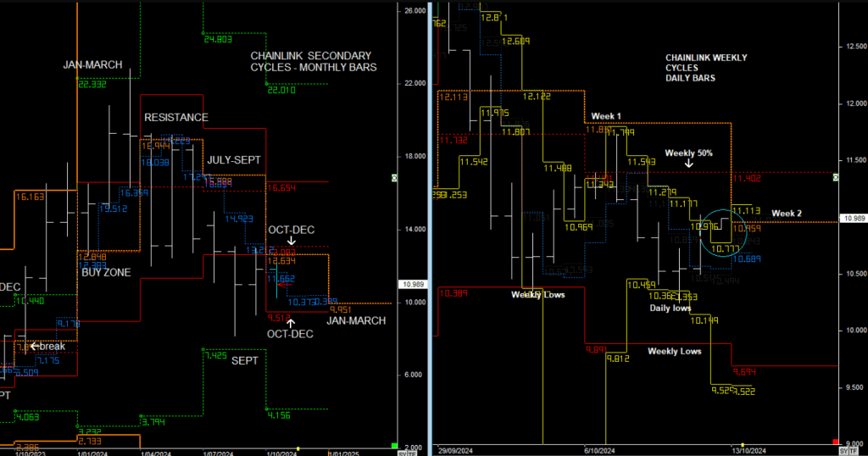This screenshot has width=868, height=456.
Task: Click the green price-axis marker on the daily chart
Action: coord(835,177)
